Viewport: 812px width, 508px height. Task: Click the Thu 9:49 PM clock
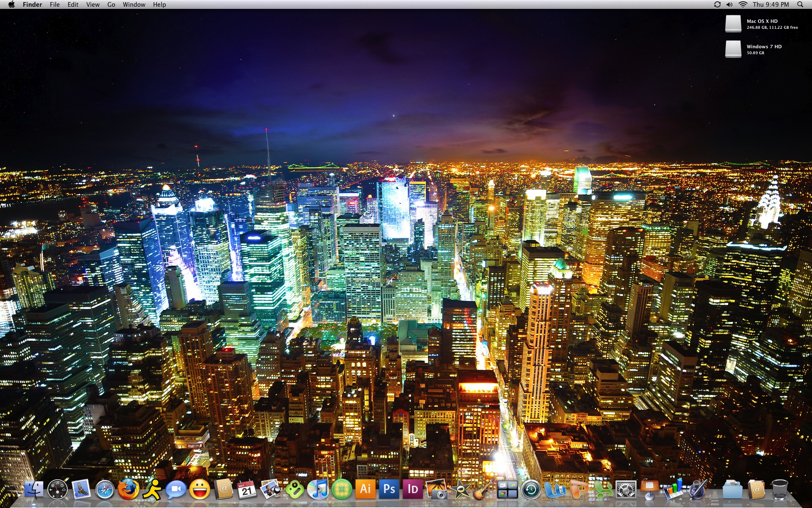pyautogui.click(x=771, y=4)
